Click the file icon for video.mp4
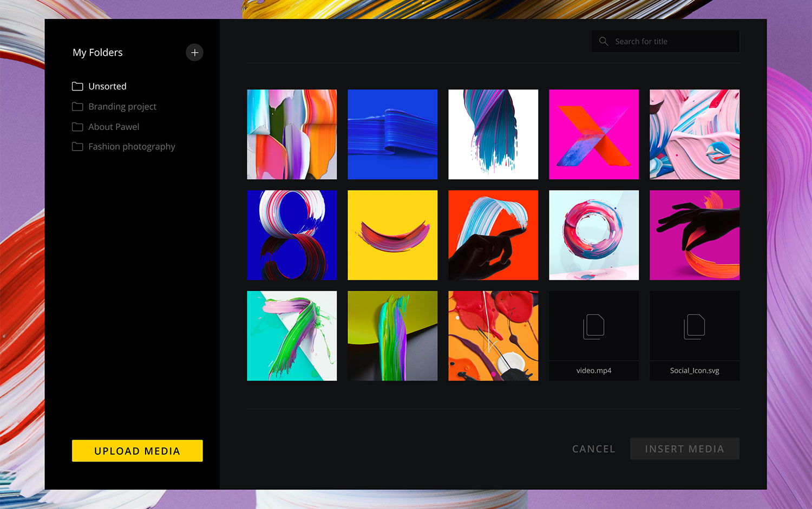 point(593,326)
